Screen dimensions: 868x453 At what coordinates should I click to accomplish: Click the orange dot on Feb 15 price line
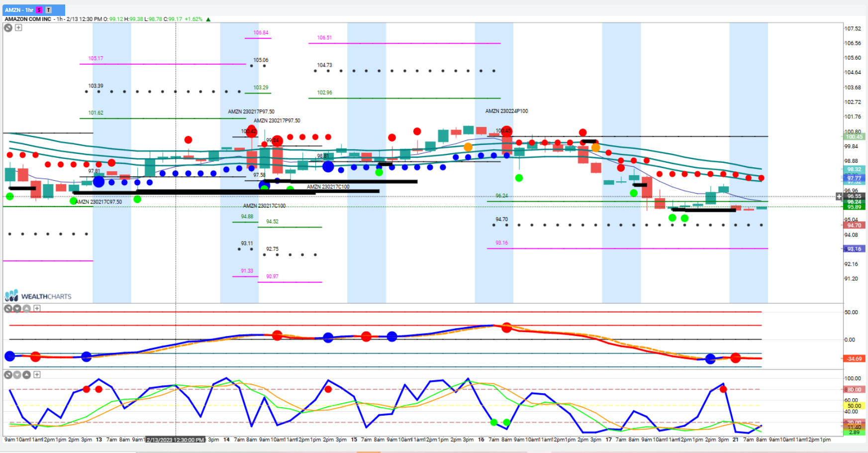point(468,147)
